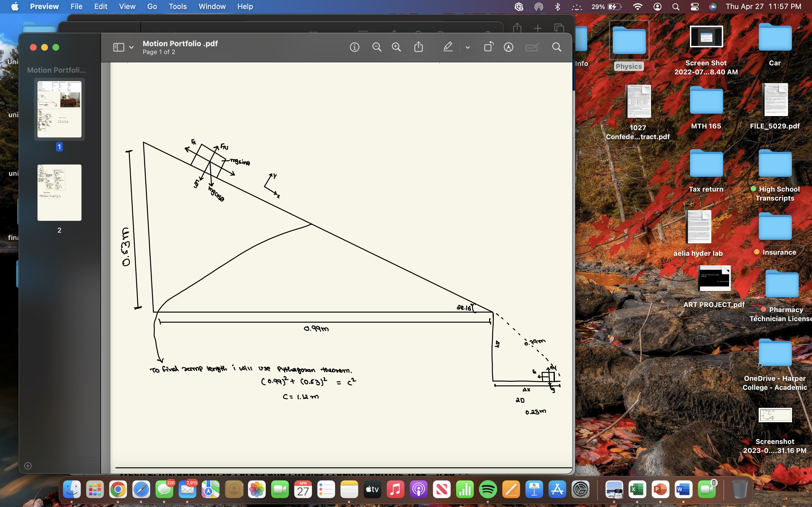Zoom out using the magnifier minus icon
812x507 pixels.
coord(376,47)
